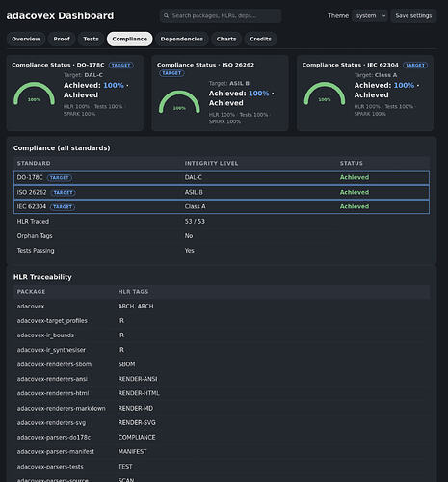Image resolution: width=448 pixels, height=482 pixels.
Task: Click the RENDER-SVG tag cell
Action: (x=137, y=422)
